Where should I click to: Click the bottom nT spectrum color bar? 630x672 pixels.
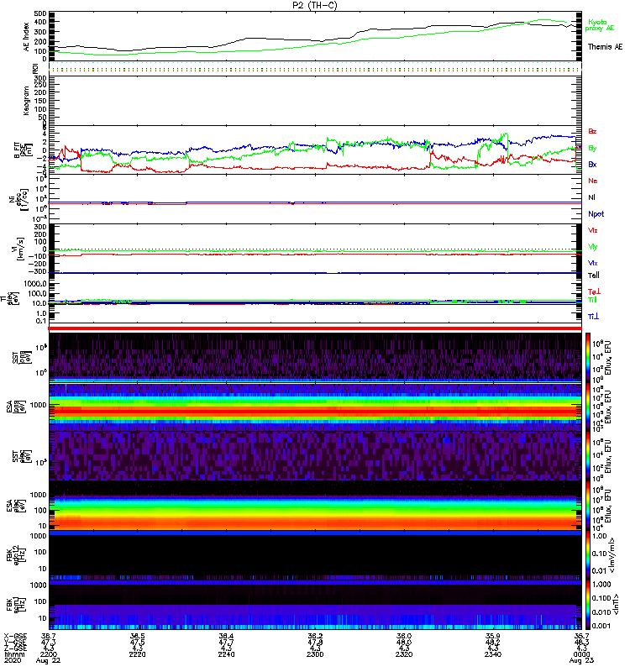590,605
